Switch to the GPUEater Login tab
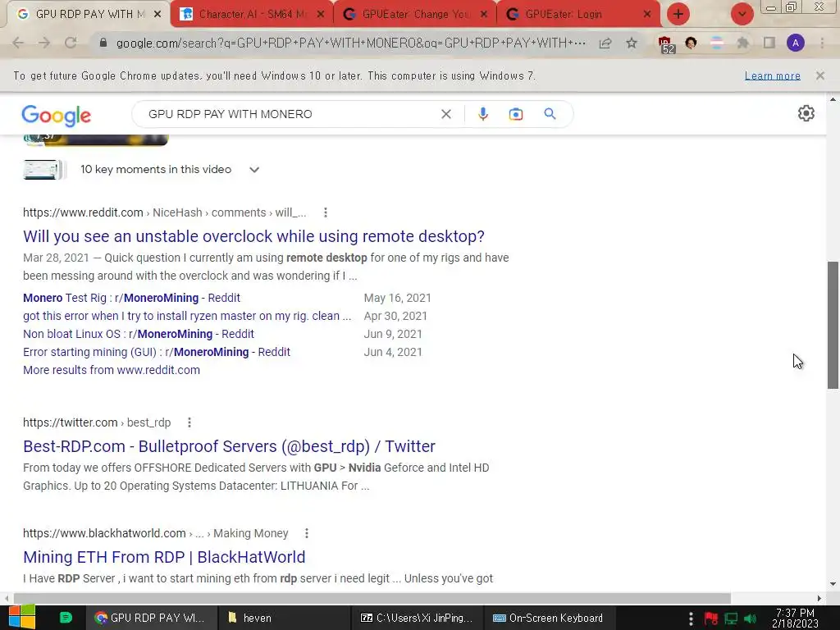 [x=572, y=15]
